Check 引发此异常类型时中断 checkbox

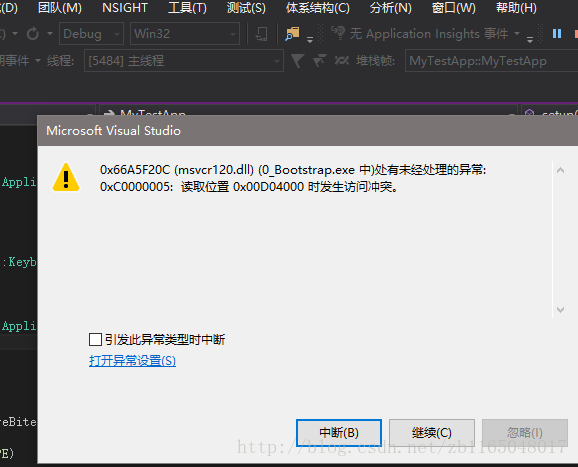95,339
